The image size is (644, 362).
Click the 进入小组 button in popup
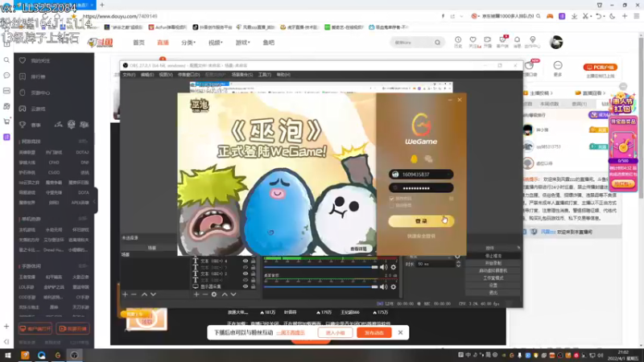pos(335,332)
